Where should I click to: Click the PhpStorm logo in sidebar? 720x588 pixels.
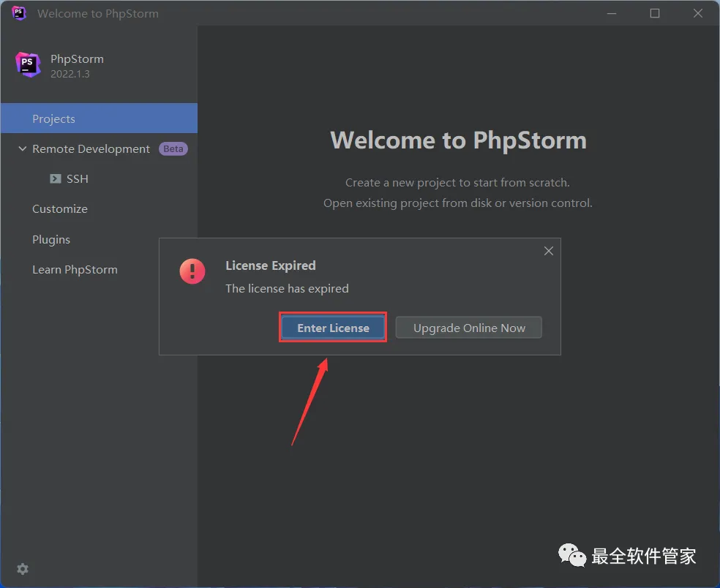[28, 64]
